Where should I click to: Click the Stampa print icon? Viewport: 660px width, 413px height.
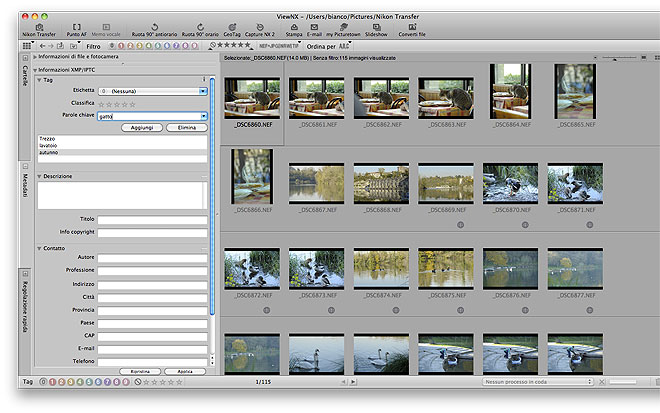(x=294, y=27)
